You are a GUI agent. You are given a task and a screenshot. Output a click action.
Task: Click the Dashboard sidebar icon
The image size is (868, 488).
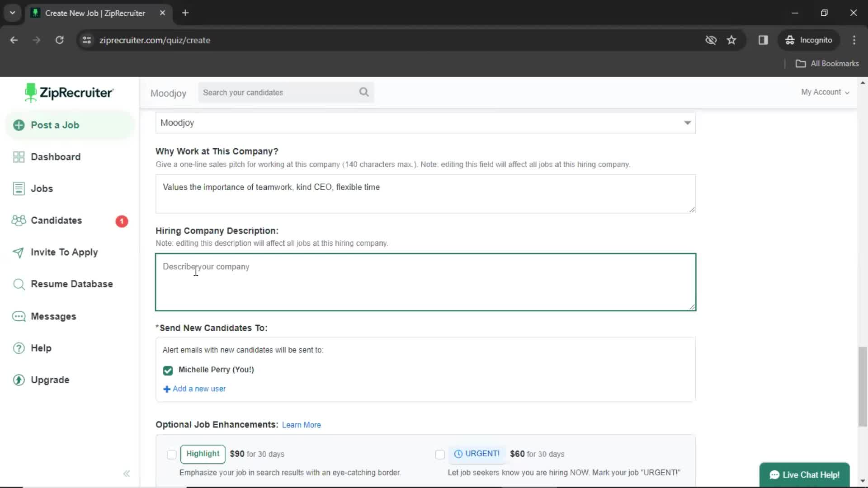(18, 156)
